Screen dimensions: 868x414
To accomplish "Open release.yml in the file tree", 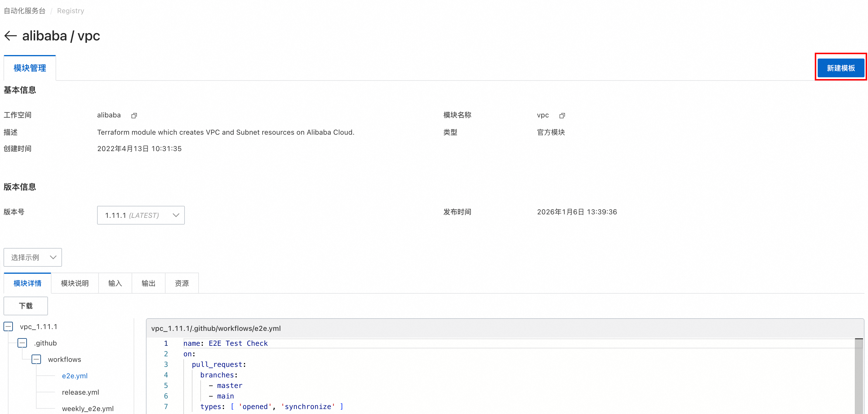I will point(80,392).
